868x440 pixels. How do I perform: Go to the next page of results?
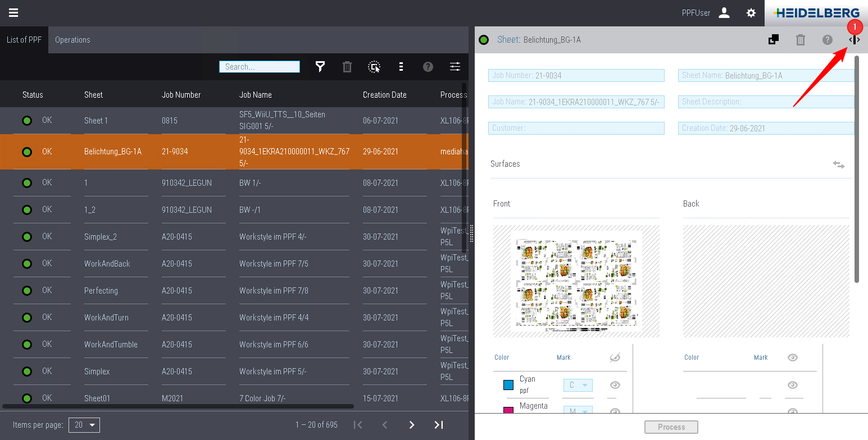coord(412,425)
